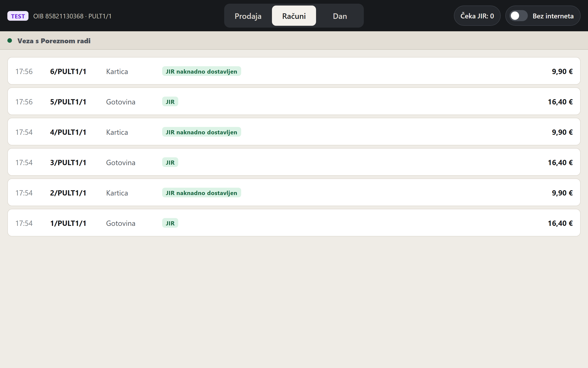Viewport: 588px width, 368px height.
Task: Open the Dan tab
Action: [340, 16]
